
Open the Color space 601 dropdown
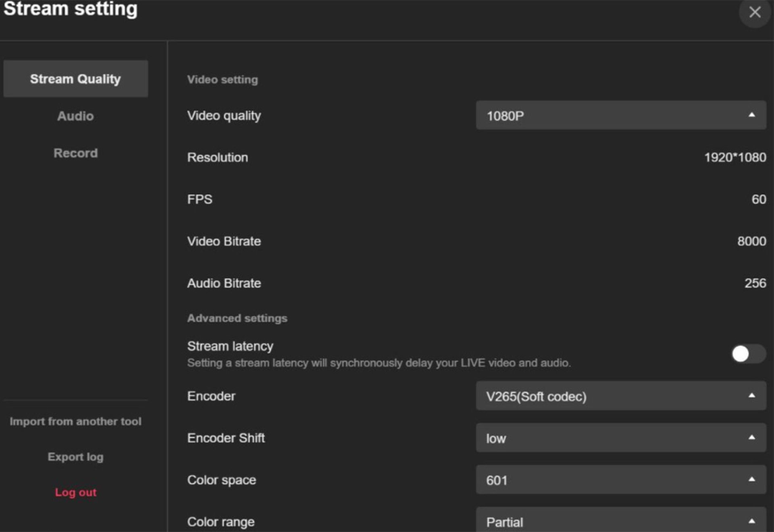620,480
